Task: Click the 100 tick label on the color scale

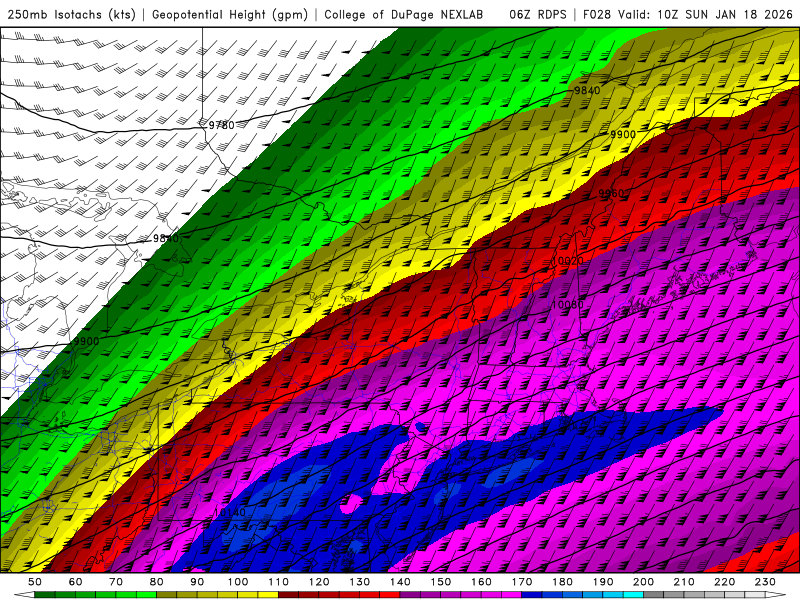Action: coord(238,582)
